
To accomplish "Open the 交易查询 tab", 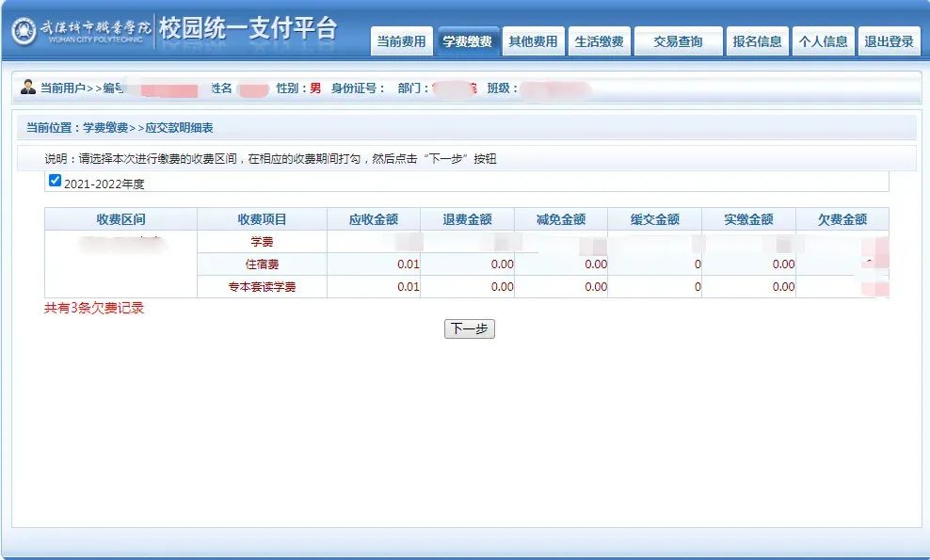I will [678, 41].
